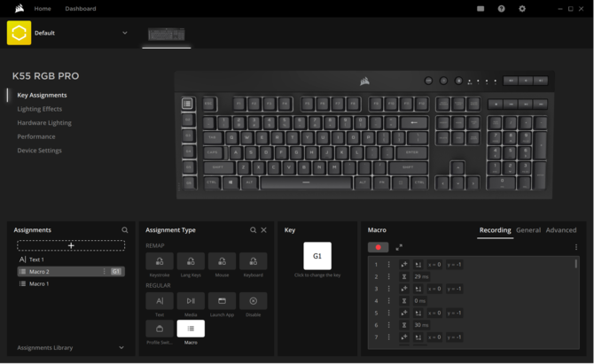This screenshot has height=364, width=594.
Task: Choose the Launch App assignment type
Action: (222, 301)
